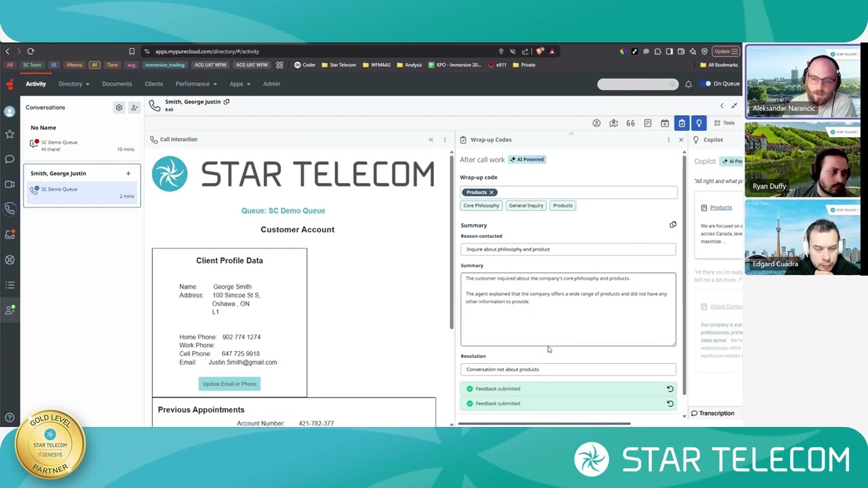Minimize the interaction view with the arrows icon
The height and width of the screenshot is (488, 868).
[734, 106]
